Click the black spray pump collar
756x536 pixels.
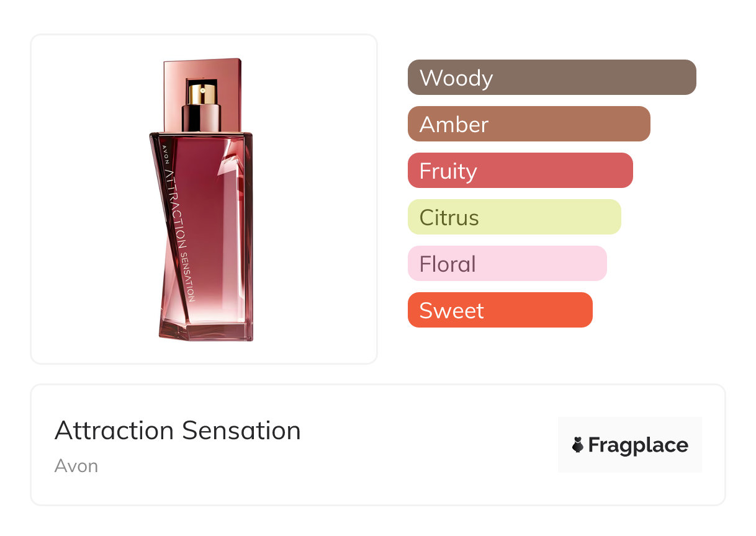[x=201, y=118]
